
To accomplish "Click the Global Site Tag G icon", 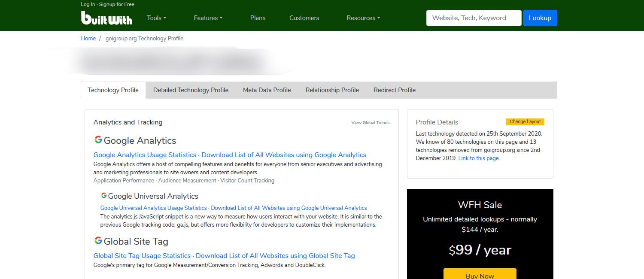I will point(98,240).
